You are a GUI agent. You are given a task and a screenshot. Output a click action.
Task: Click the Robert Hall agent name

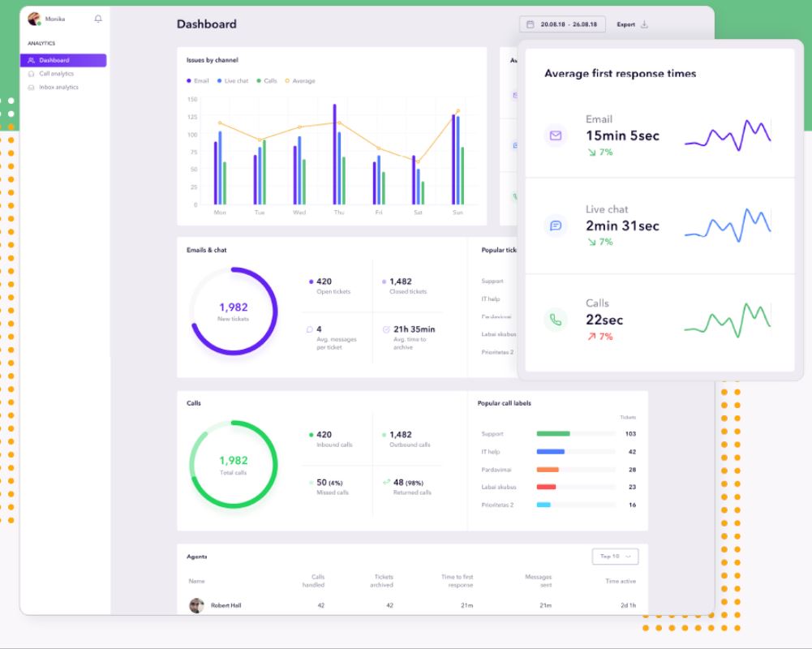[x=226, y=605]
